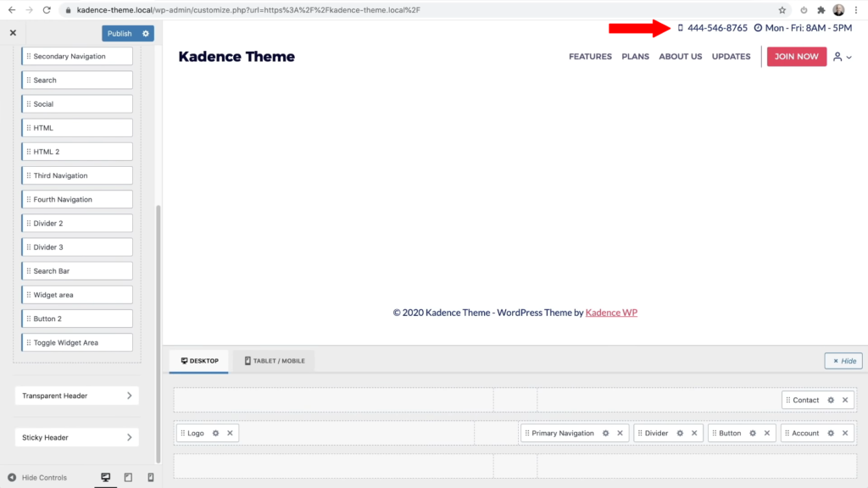The height and width of the screenshot is (488, 868).
Task: Select the Secondary Navigation item
Action: tap(77, 57)
